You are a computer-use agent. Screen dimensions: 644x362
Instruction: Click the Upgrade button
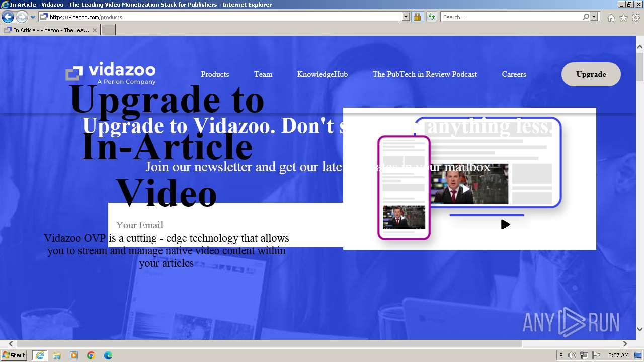pyautogui.click(x=591, y=74)
